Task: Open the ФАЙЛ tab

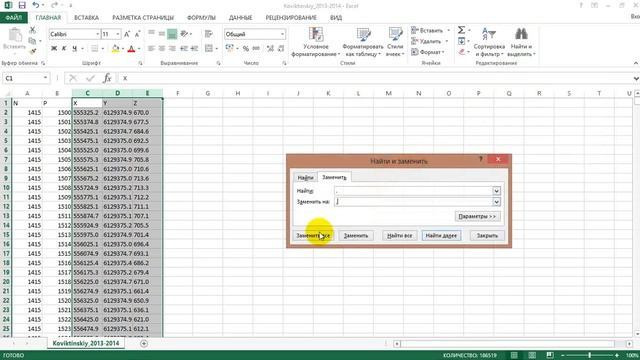Action: (x=13, y=18)
